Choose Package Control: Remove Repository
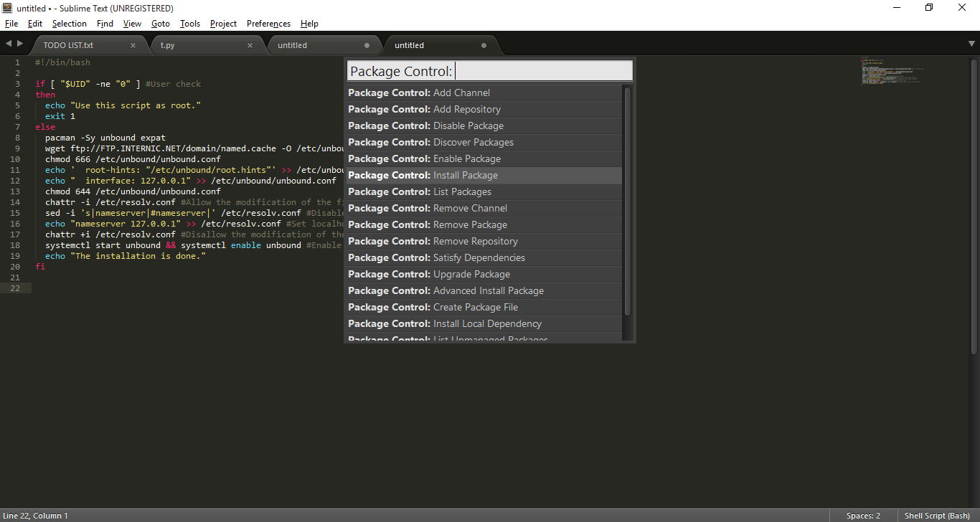The width and height of the screenshot is (980, 522). click(x=484, y=241)
